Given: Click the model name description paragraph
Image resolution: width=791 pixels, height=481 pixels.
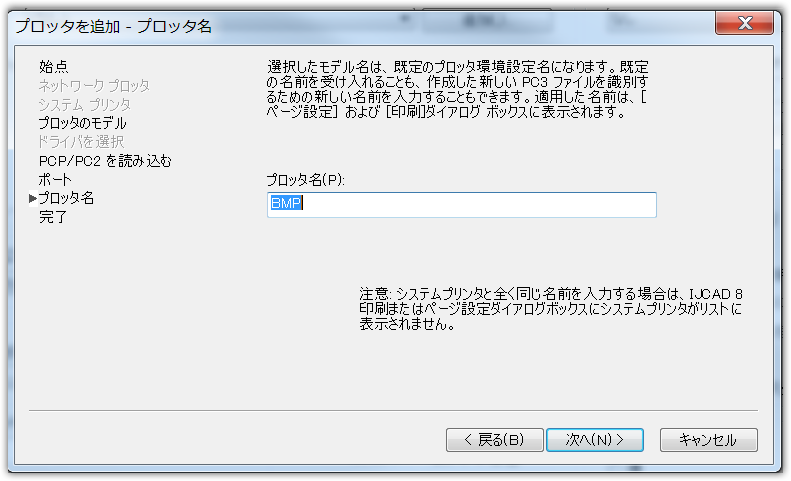Looking at the screenshot, I should pos(457,89).
